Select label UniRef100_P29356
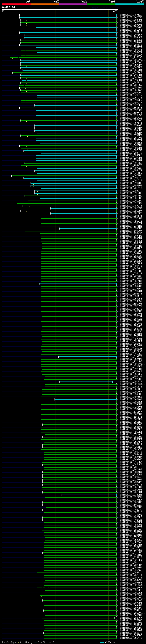Image resolution: width=146 pixels, height=644 pixels. click(x=131, y=407)
